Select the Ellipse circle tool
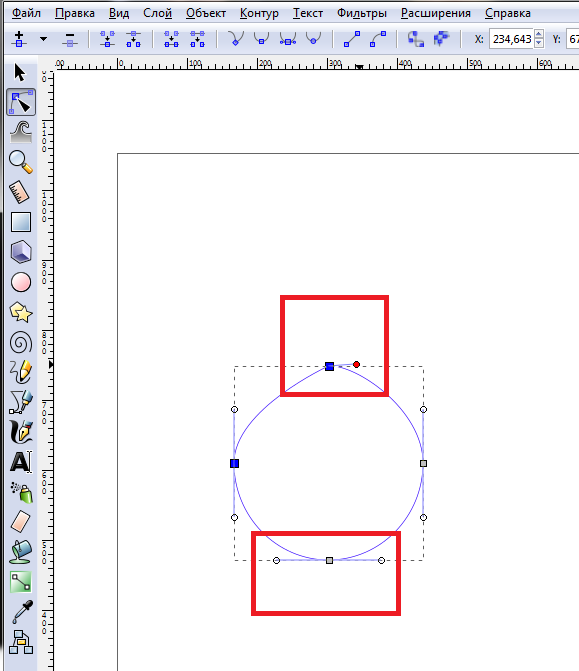The height and width of the screenshot is (671, 579). (x=21, y=282)
